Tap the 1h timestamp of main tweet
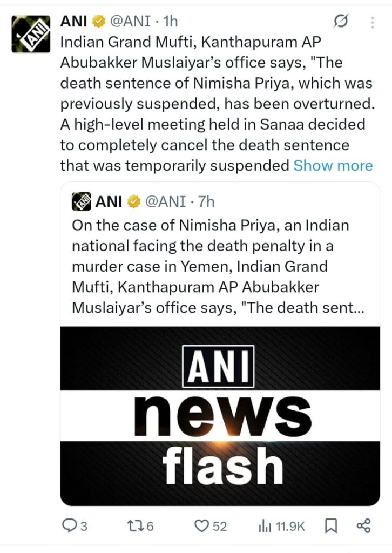 170,21
